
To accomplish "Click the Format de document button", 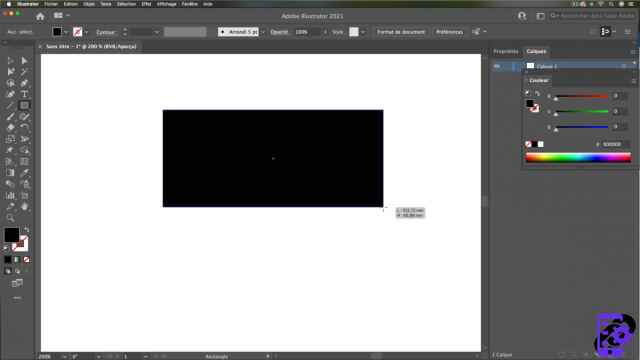I will tap(401, 32).
